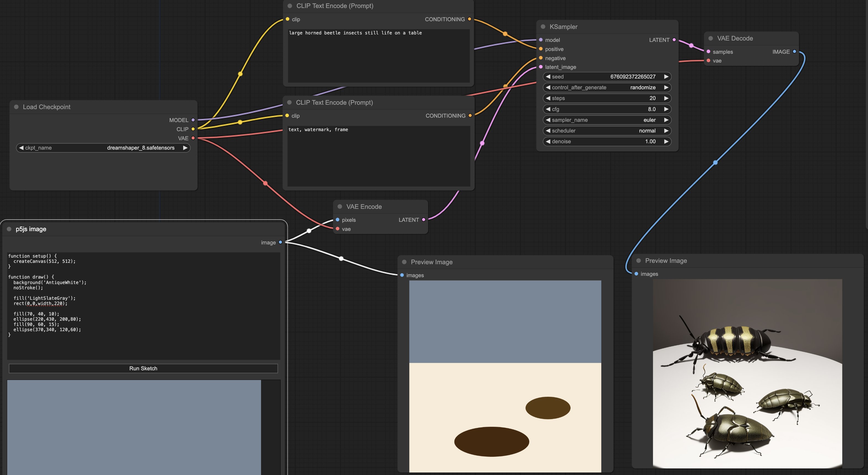This screenshot has height=475, width=868.
Task: Click the midpoint dot on the blue IMAGE link
Action: (x=715, y=163)
